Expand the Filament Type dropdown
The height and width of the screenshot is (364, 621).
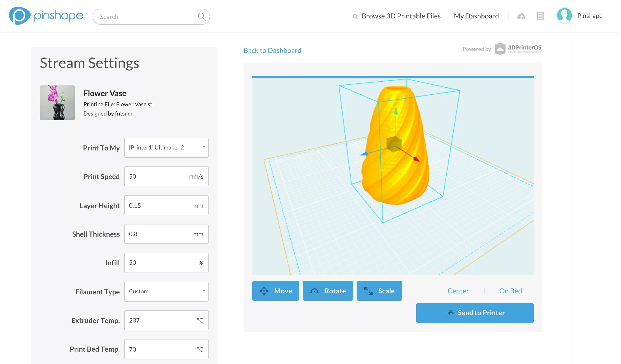pyautogui.click(x=166, y=291)
